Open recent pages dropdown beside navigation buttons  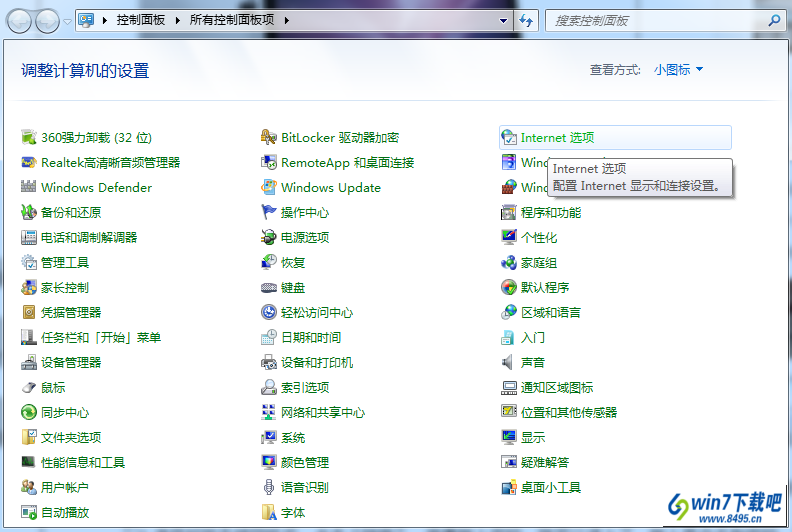point(67,22)
